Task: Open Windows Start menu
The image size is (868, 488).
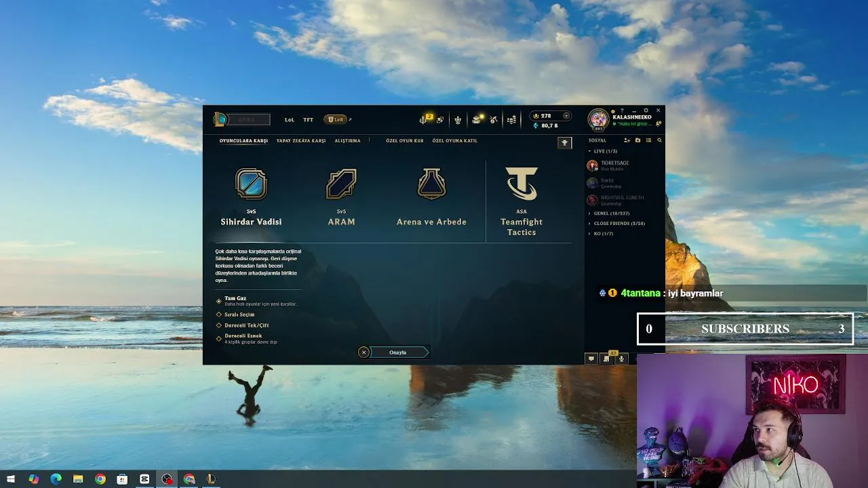Action: [x=11, y=479]
